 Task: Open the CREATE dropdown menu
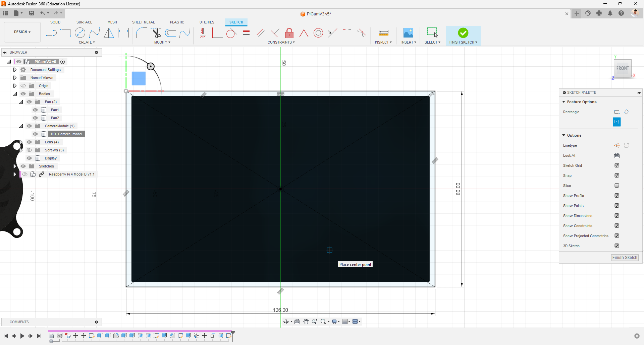click(87, 42)
